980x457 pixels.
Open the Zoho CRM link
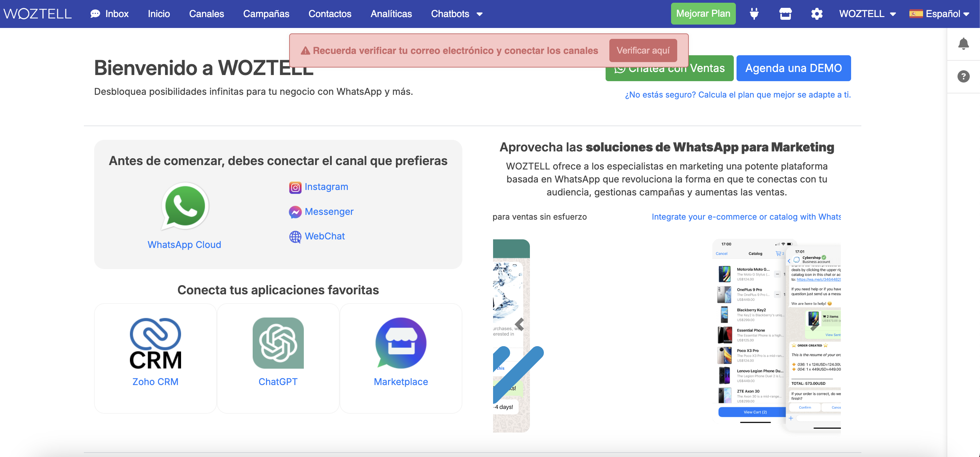click(155, 382)
